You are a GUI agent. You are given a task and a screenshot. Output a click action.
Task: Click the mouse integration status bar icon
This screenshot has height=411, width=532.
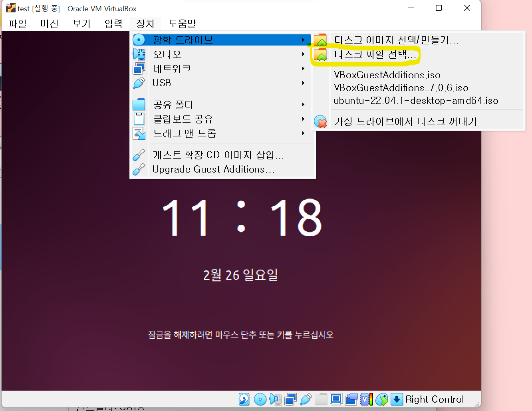pyautogui.click(x=381, y=399)
